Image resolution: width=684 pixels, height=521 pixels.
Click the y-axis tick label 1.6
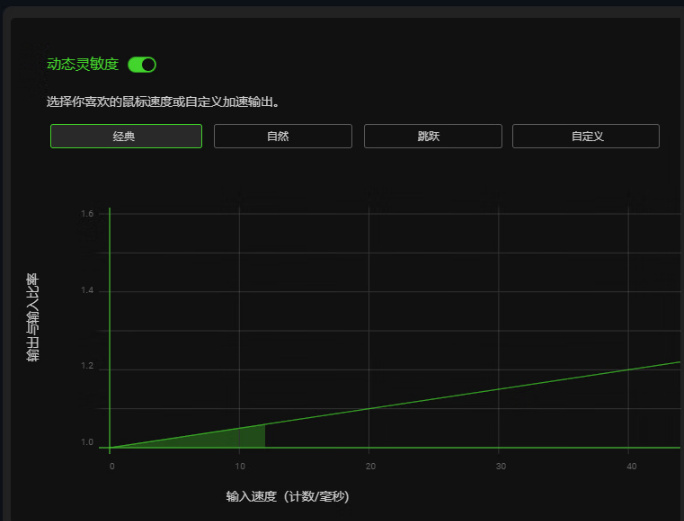(87, 213)
